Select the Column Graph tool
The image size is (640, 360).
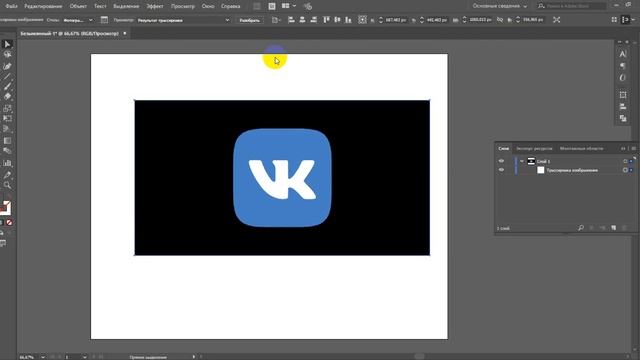coord(7,163)
